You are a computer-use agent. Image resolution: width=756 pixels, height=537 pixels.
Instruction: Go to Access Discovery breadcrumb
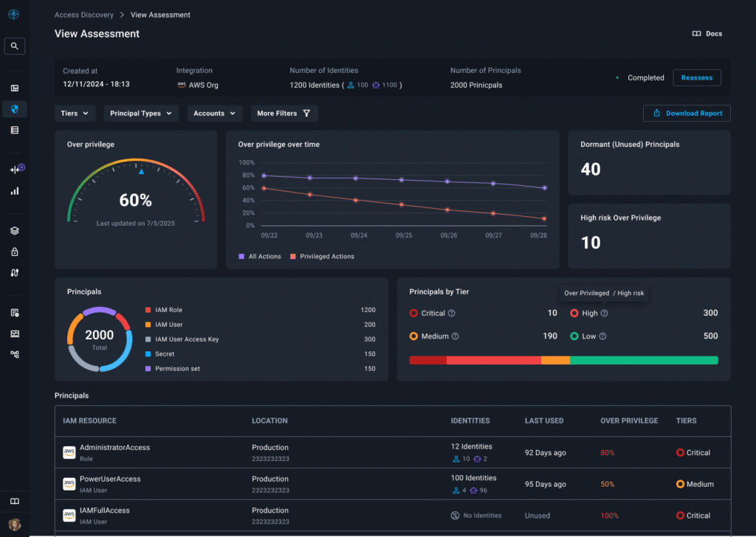84,15
